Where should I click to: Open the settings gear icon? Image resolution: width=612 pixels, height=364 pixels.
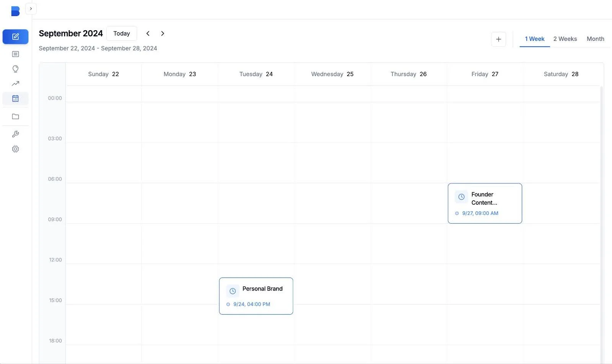click(x=15, y=149)
